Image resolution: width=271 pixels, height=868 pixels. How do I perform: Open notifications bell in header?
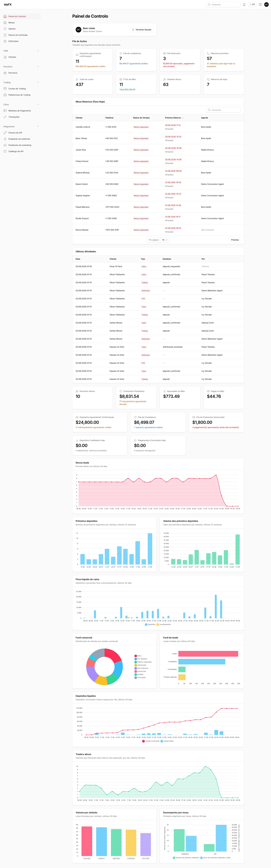click(244, 4)
